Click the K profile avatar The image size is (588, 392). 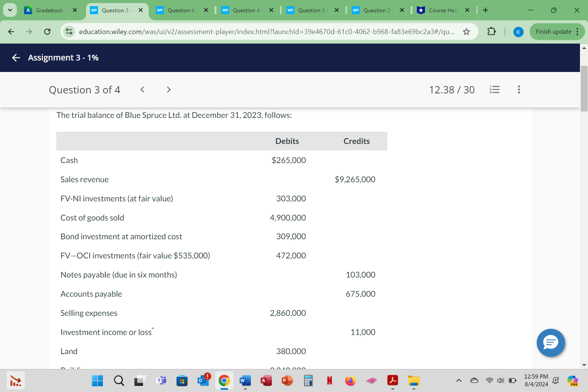pyautogui.click(x=518, y=32)
